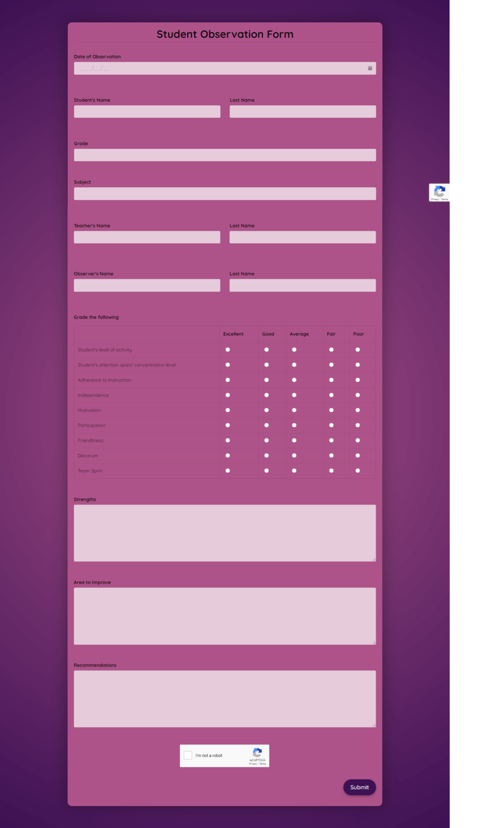
Task: Check the I'm not a robot checkbox
Action: coord(188,755)
